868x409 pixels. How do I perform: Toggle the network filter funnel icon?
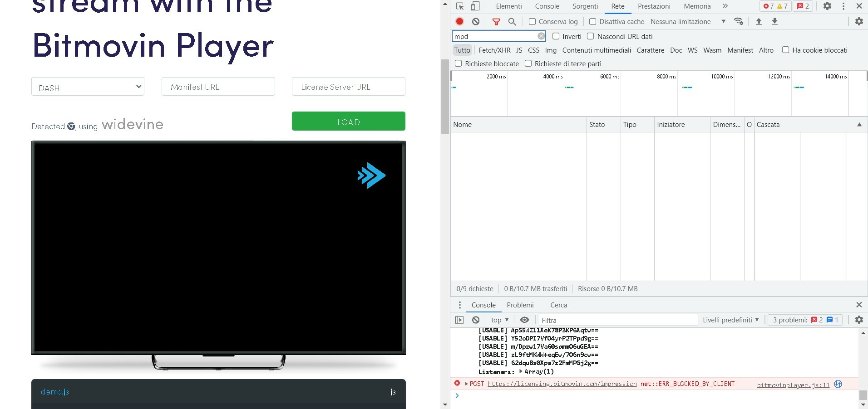(496, 21)
